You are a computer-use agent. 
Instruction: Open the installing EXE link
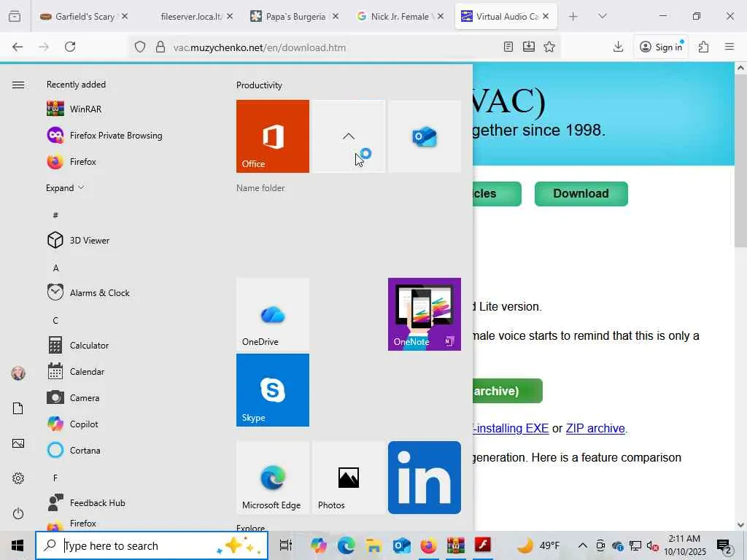[511, 429]
